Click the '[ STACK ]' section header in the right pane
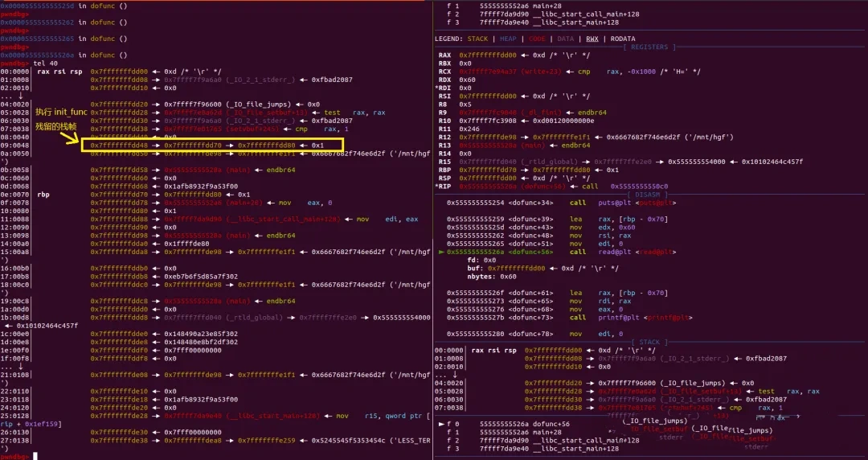The height and width of the screenshot is (460, 868). point(650,342)
